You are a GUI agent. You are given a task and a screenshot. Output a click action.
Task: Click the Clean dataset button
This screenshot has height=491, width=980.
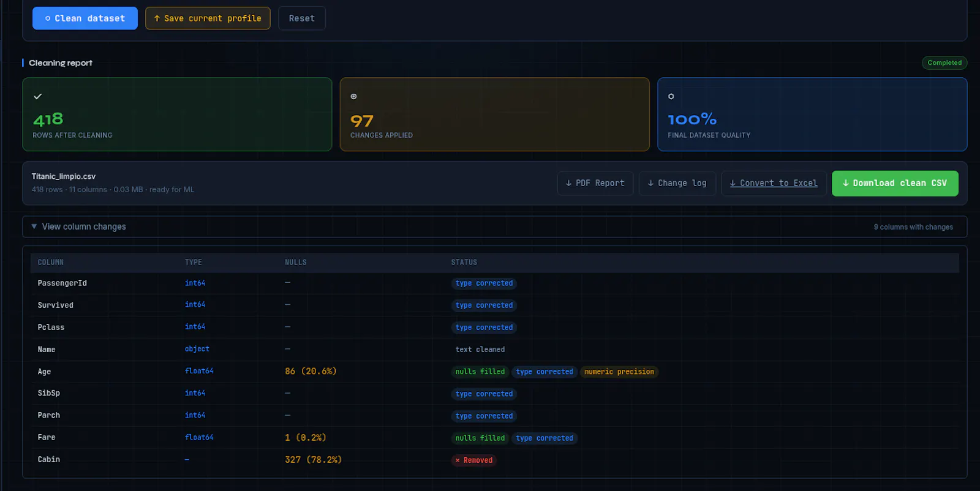coord(85,18)
